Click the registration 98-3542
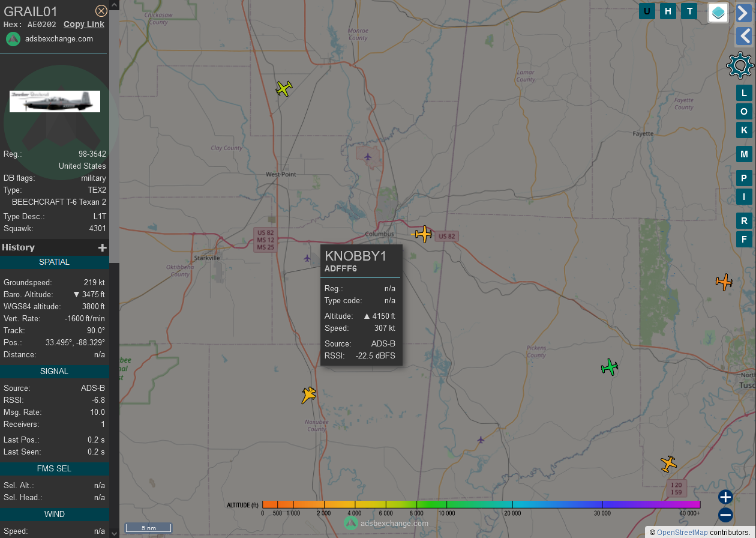756x538 pixels. (92, 154)
